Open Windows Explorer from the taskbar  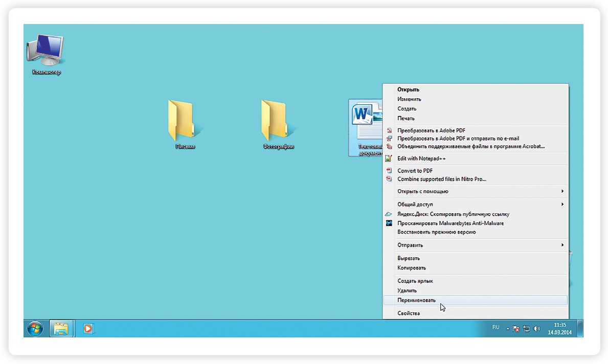pos(61,328)
